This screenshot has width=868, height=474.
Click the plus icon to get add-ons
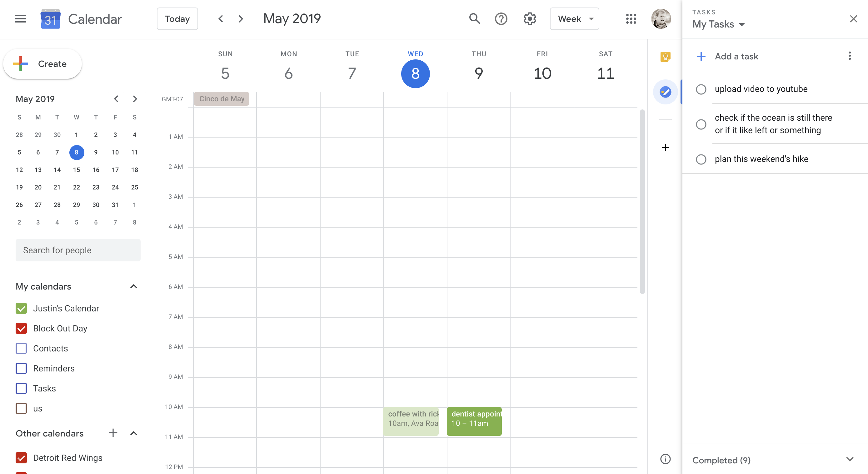point(665,148)
